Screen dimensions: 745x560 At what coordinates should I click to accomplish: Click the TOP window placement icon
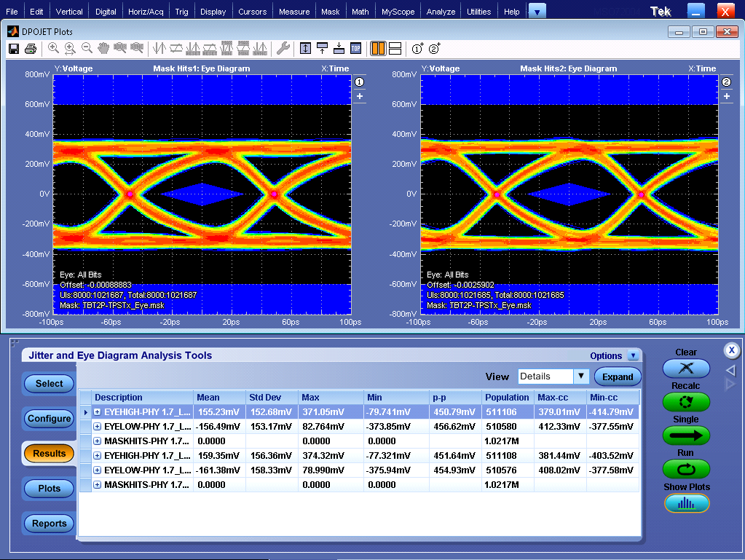tap(355, 49)
